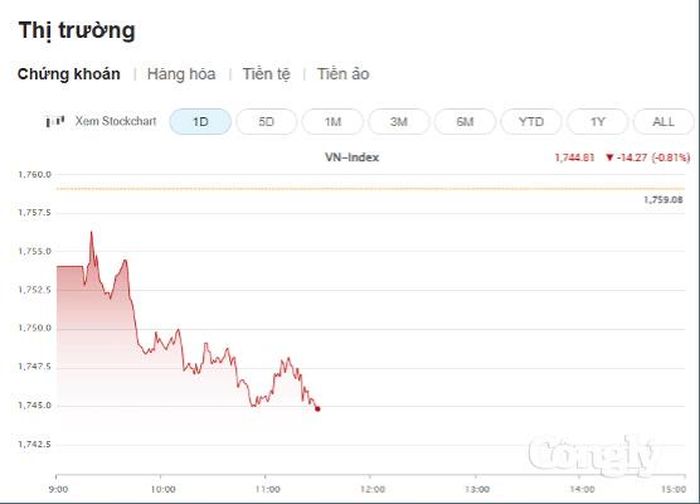The width and height of the screenshot is (700, 504).
Task: Switch to the Tiền ảo tab
Action: pos(343,74)
